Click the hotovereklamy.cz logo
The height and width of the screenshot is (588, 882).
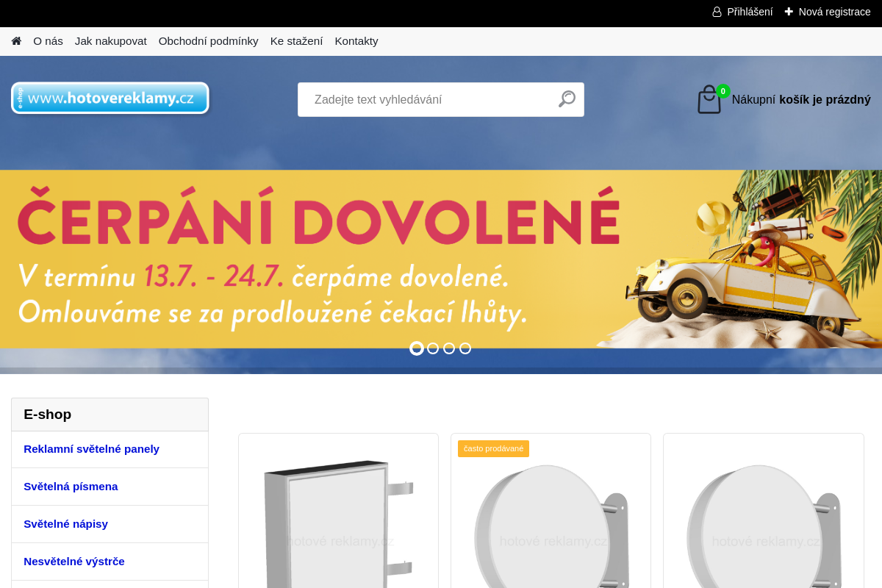[110, 98]
